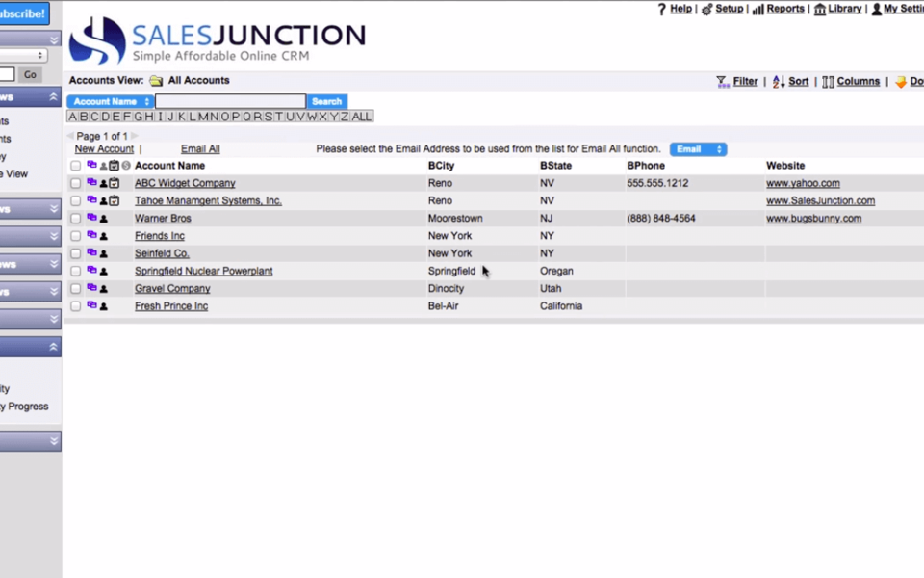Tick the Seinfeld Co. checkbox
Screen dimensions: 924x578
pos(75,253)
